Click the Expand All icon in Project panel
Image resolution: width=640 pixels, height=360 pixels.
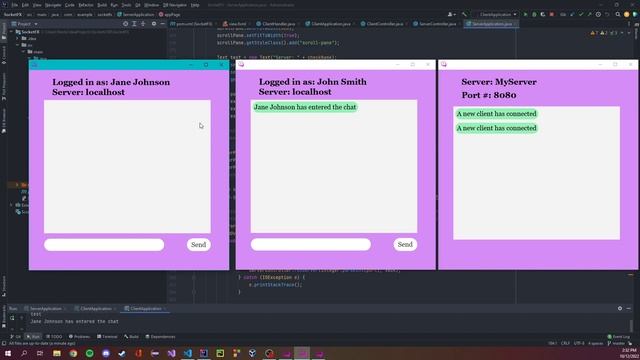click(134, 24)
